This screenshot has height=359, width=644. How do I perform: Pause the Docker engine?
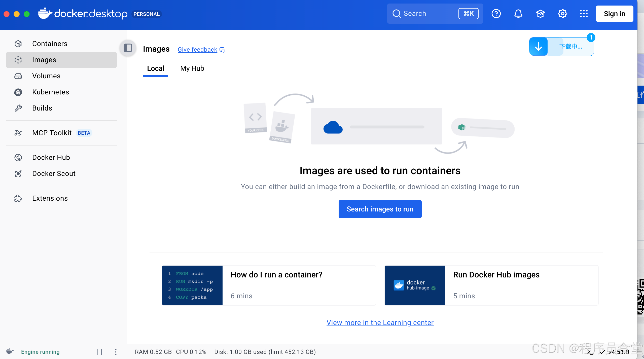[100, 352]
